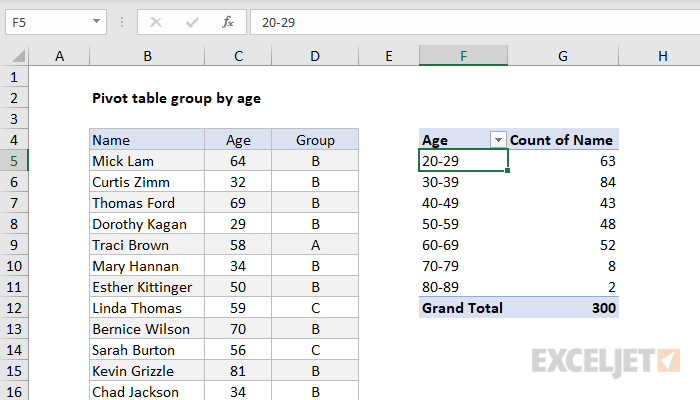
Task: Click the cancel (X) formula bar icon
Action: pos(156,22)
